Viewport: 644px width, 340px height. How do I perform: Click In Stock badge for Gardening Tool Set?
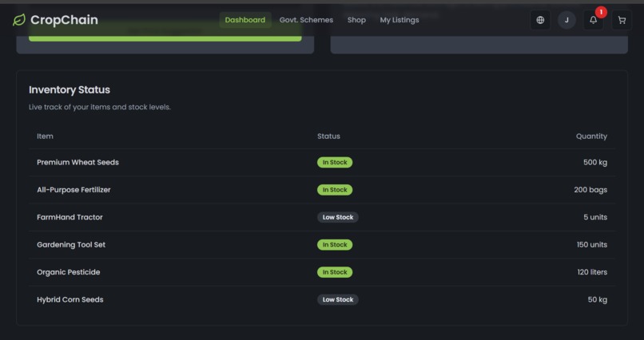tap(335, 245)
